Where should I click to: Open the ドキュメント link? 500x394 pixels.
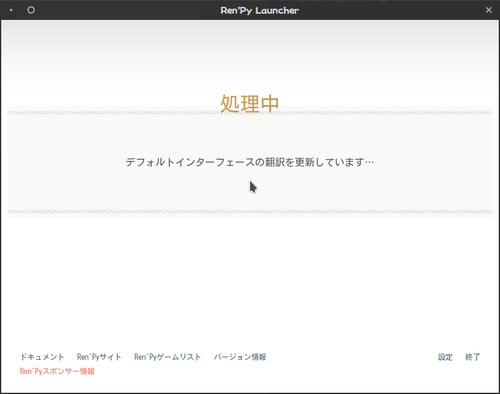click(x=42, y=357)
